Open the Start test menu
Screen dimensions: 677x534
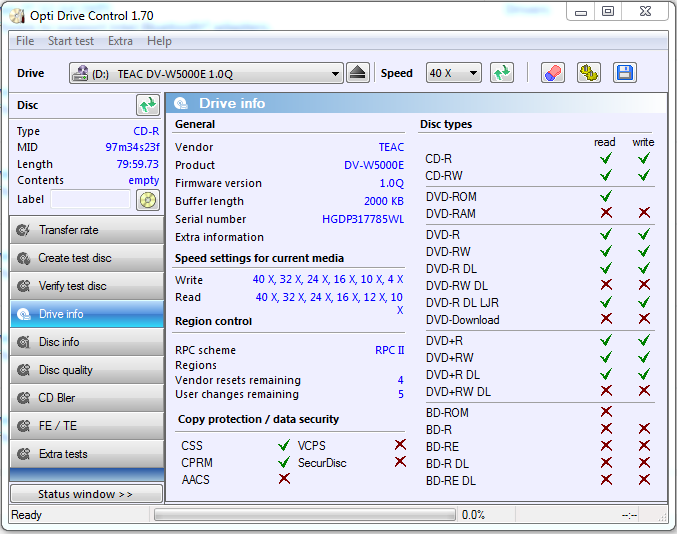click(x=71, y=41)
